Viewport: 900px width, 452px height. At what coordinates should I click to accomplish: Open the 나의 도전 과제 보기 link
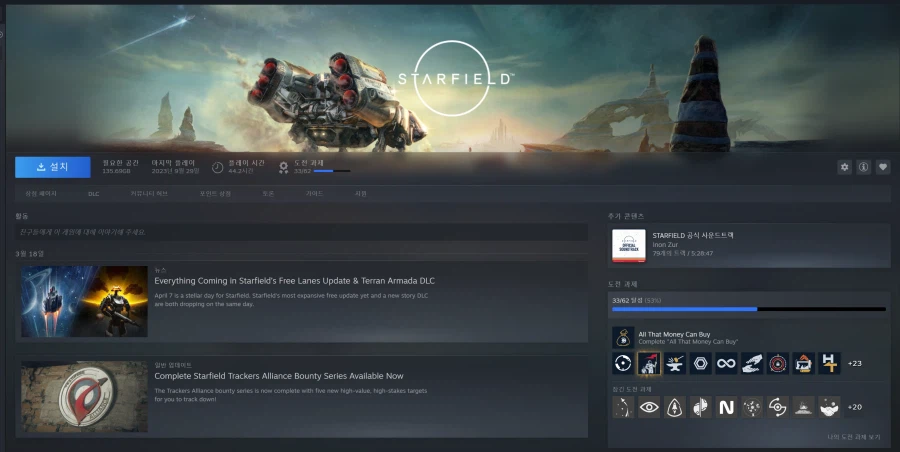[852, 437]
